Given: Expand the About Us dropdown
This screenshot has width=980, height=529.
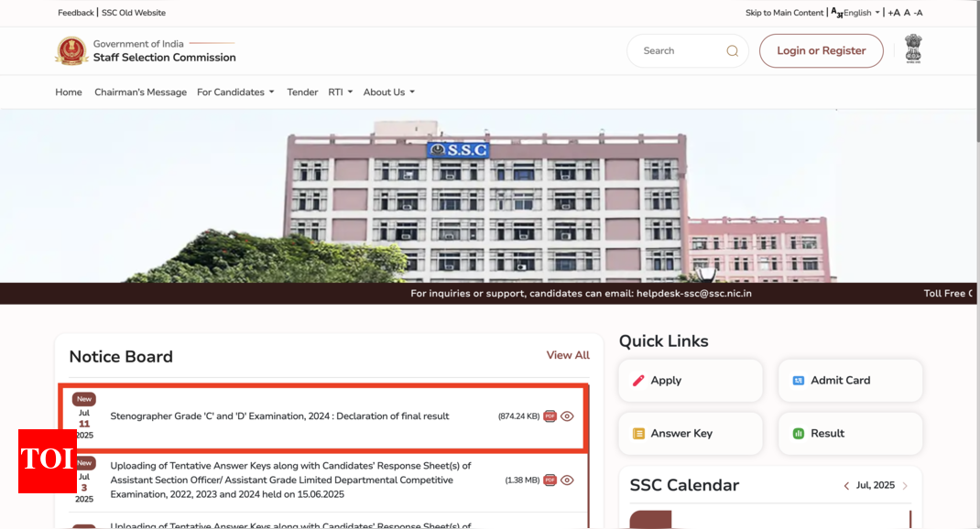Looking at the screenshot, I should [x=388, y=92].
